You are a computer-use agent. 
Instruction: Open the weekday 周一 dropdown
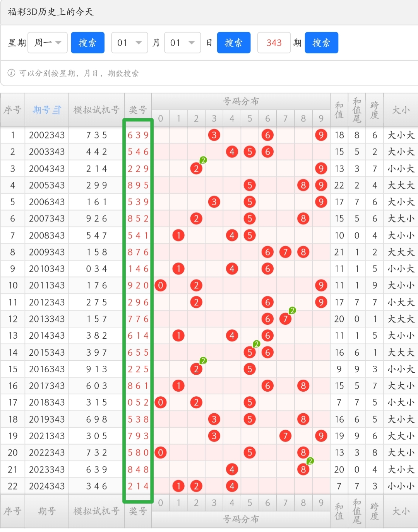(x=48, y=43)
